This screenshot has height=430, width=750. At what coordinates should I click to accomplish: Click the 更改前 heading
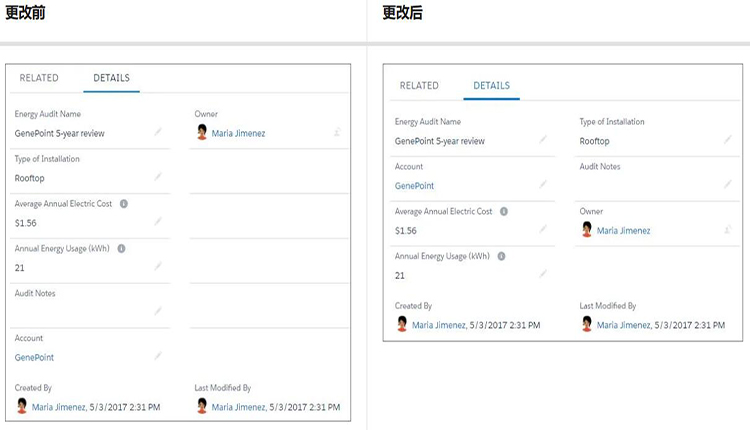(25, 12)
